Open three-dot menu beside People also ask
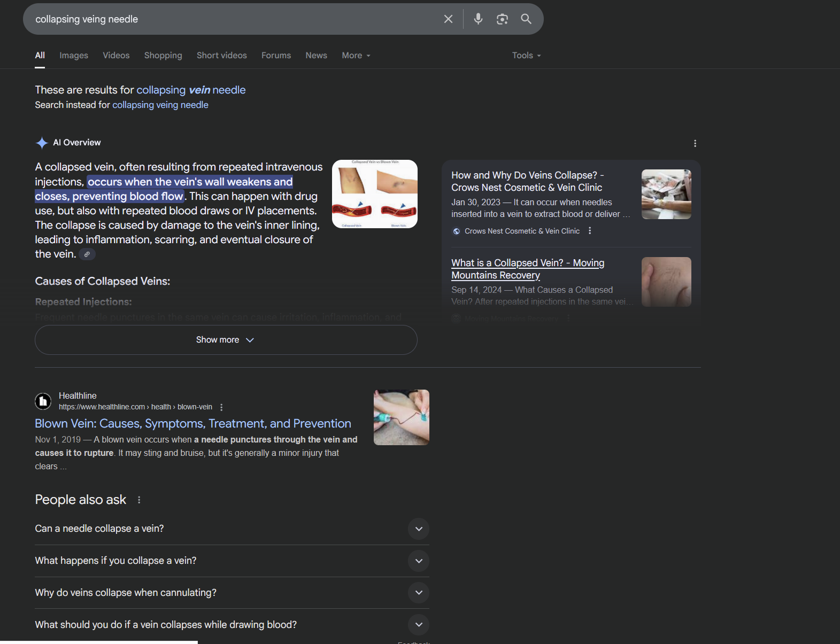 tap(139, 500)
